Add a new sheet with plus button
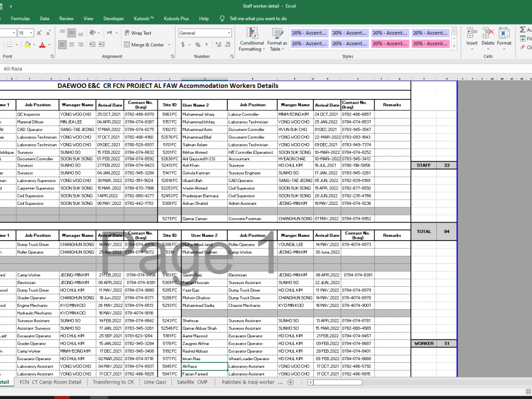Screen dimensions: 532x399 (x=290, y=383)
